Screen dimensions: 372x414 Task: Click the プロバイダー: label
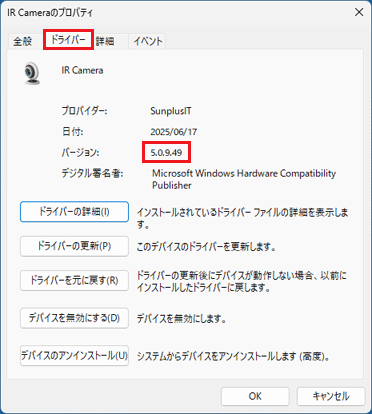tap(84, 111)
